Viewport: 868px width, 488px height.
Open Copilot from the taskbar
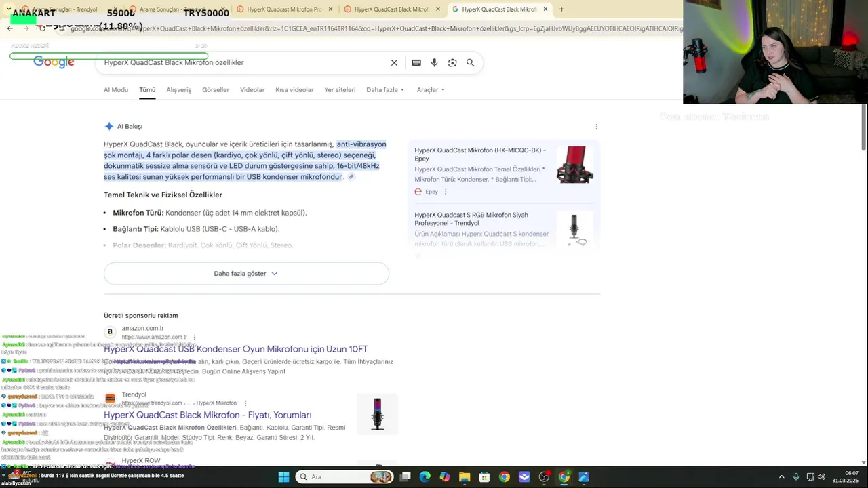tap(445, 476)
